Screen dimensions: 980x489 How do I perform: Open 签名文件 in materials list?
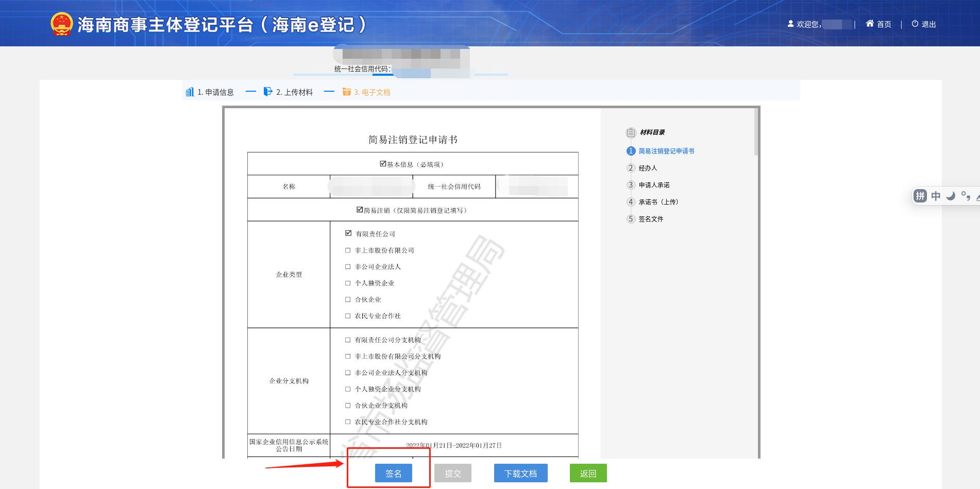(651, 219)
